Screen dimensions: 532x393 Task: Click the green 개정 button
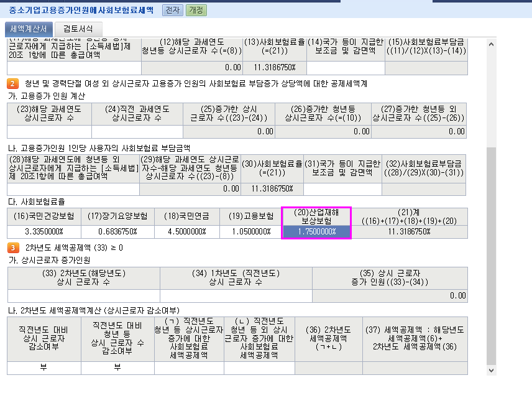(x=196, y=10)
